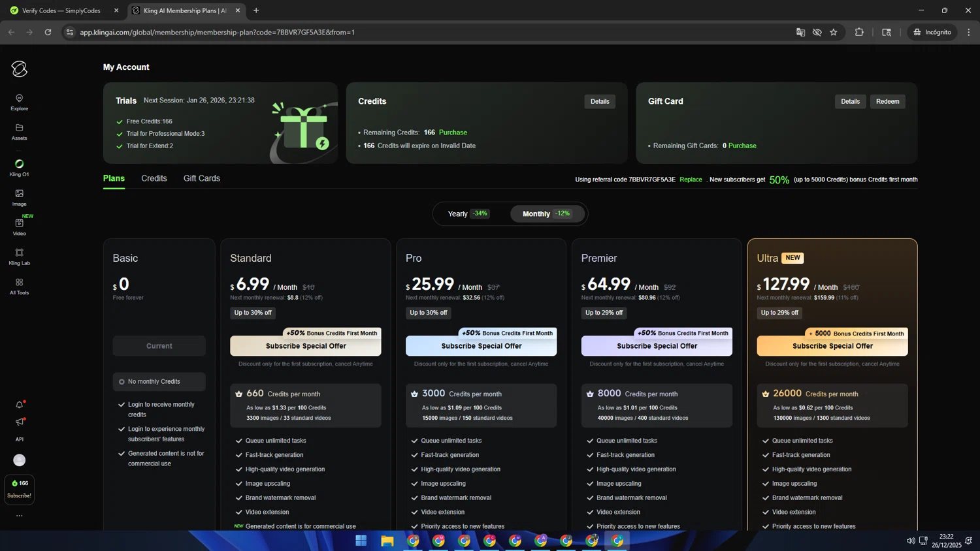Open Explore in the sidebar
The width and height of the screenshot is (980, 551).
pyautogui.click(x=19, y=102)
